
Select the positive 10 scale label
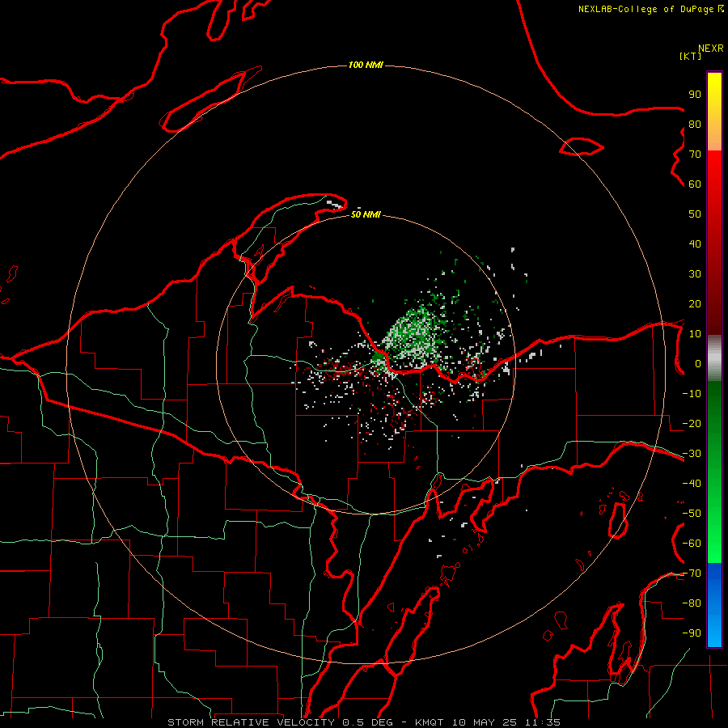(x=695, y=334)
